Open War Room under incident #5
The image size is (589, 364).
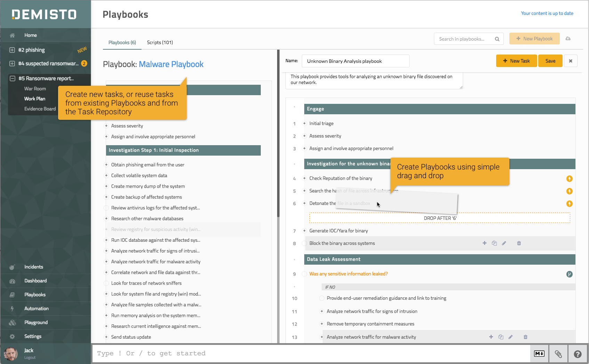(35, 89)
